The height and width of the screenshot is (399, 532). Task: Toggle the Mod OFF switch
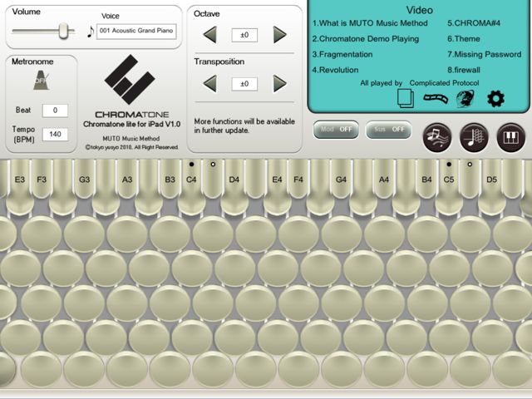[336, 130]
